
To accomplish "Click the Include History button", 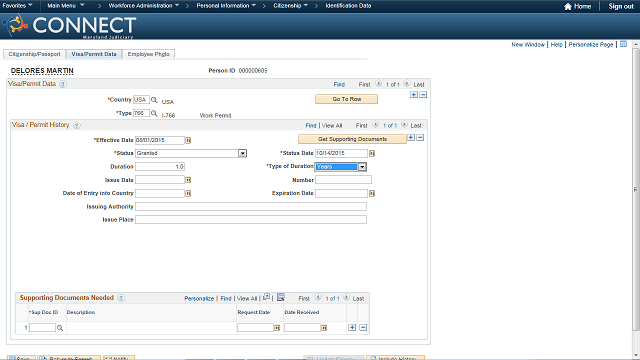I will [x=396, y=358].
